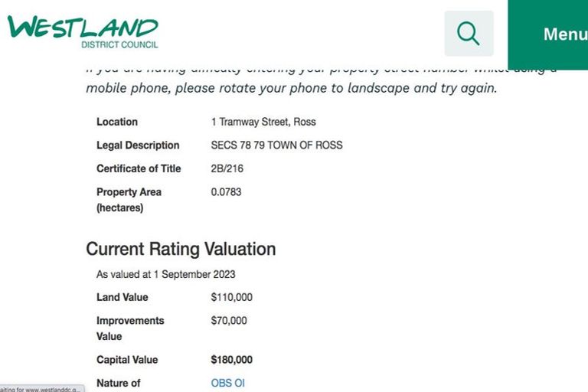Viewport: 588px width, 392px height.
Task: Click the Westland District Council logo
Action: click(83, 31)
